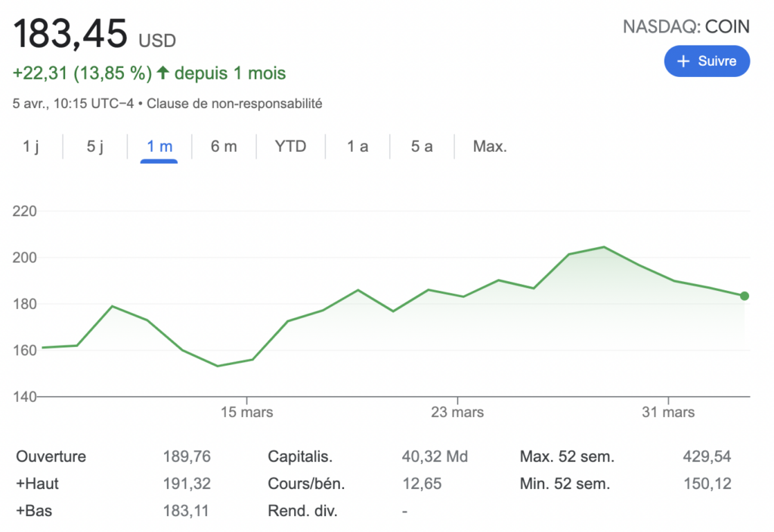Open the Clause de non-responsabilité link
This screenshot has height=532, width=774.
(x=234, y=104)
